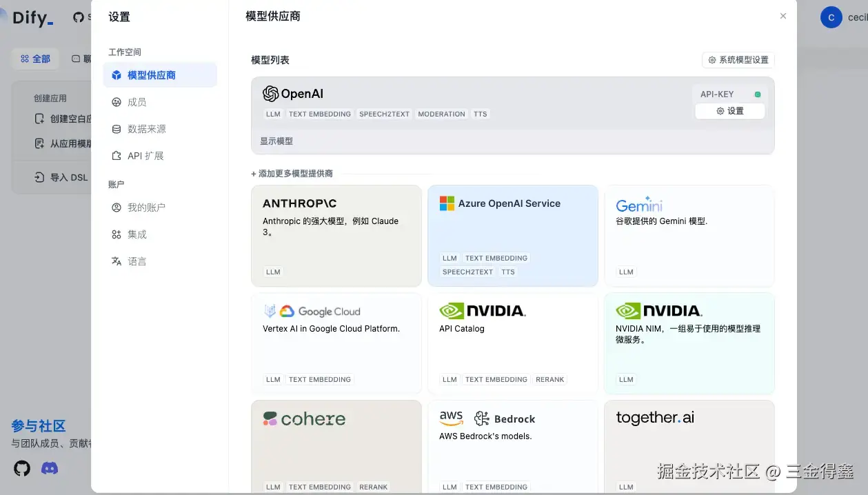
Task: Close the settings dialog with X
Action: (783, 16)
